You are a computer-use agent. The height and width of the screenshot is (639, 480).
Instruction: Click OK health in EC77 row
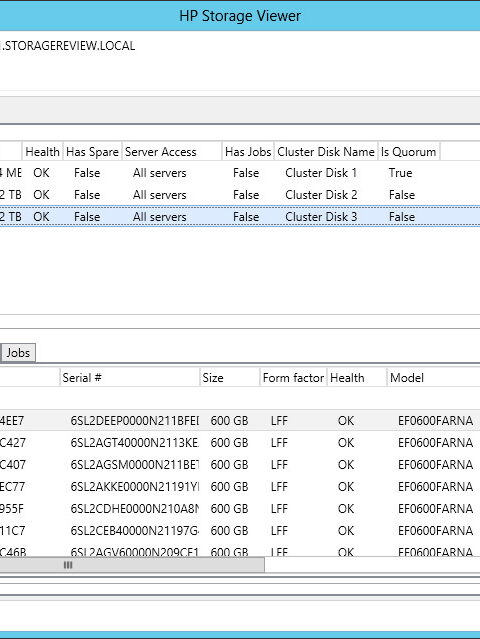(346, 487)
